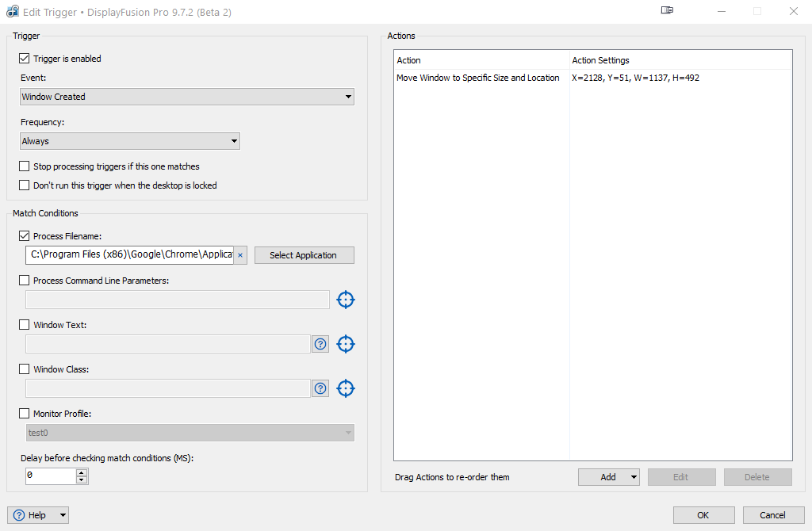Increase the delay value with the up stepper arrow
The width and height of the screenshot is (812, 531).
point(81,472)
